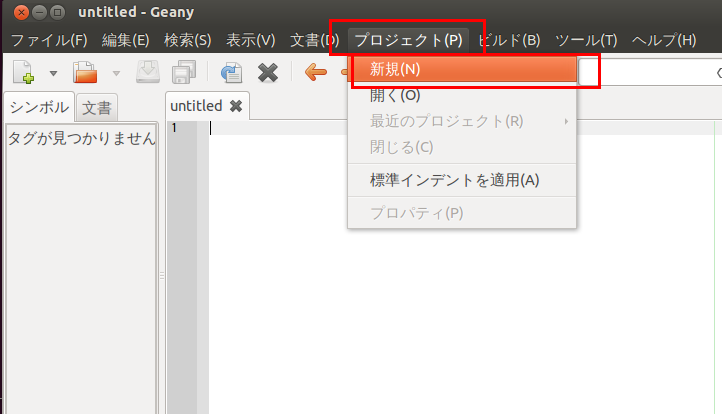This screenshot has width=722, height=414.
Task: Click the Save all files icon
Action: click(184, 72)
